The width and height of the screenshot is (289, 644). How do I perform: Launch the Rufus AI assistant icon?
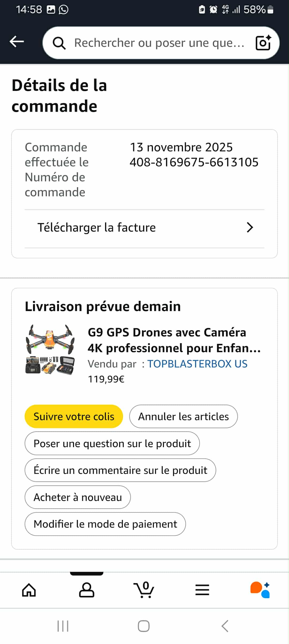coord(260,590)
